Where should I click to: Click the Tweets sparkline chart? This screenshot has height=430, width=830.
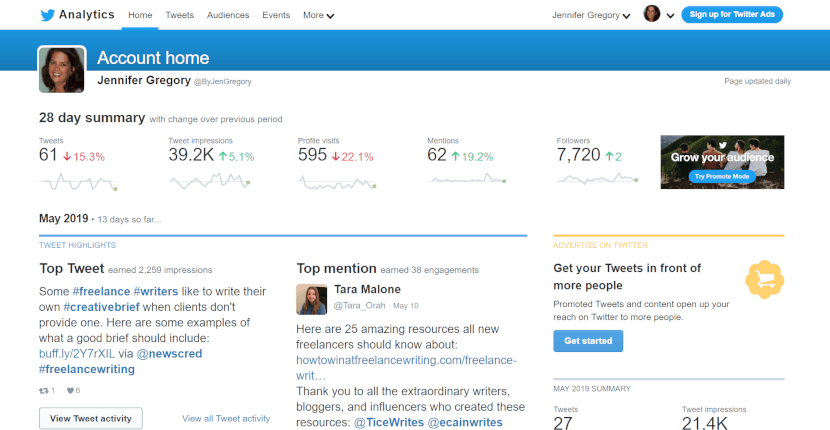coord(78,182)
